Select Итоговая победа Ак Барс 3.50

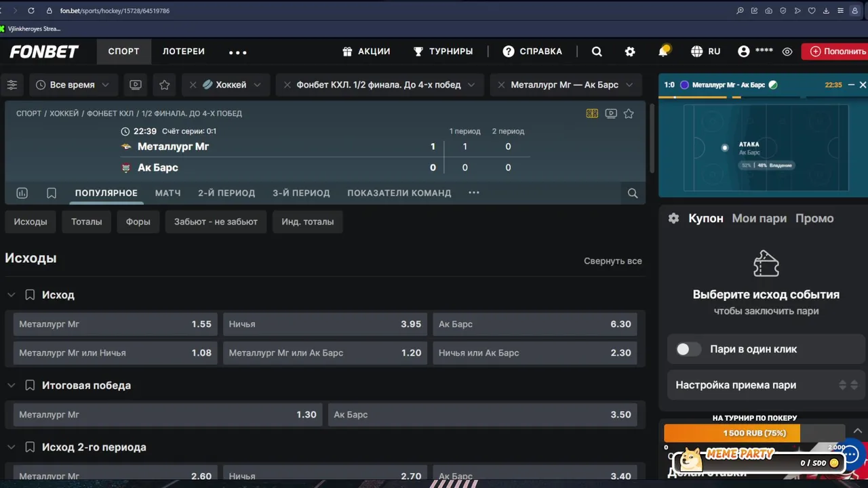483,414
